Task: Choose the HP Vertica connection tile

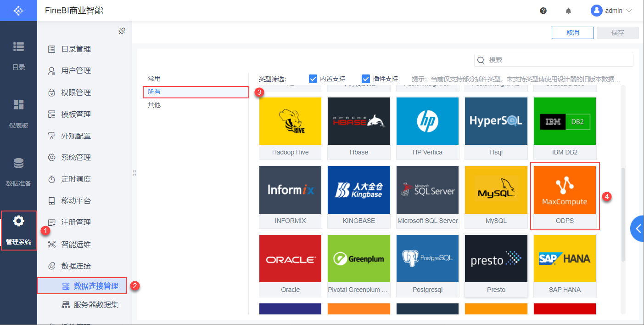Action: tap(427, 128)
